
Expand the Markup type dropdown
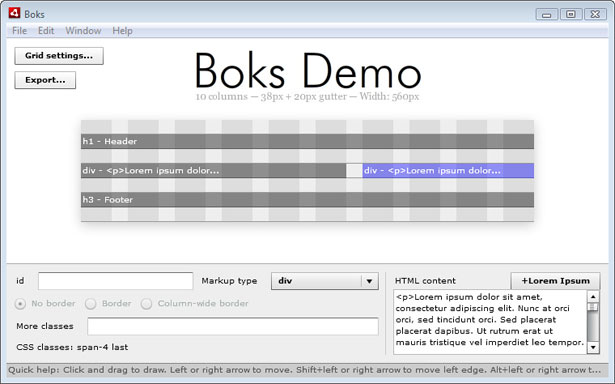point(325,281)
